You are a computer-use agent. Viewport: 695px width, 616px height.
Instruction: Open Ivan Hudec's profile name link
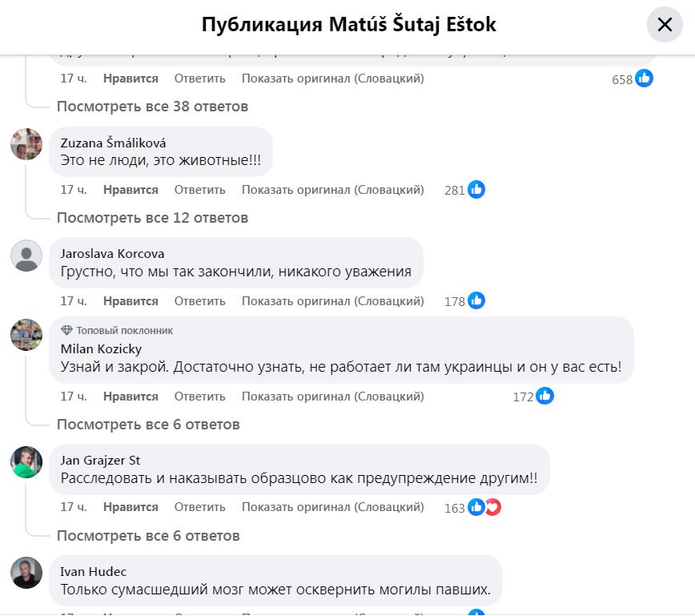tap(94, 571)
